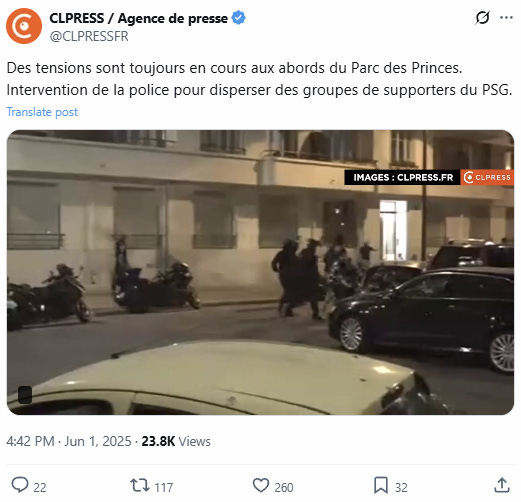
Task: Click the 22 replies count
Action: tap(40, 488)
